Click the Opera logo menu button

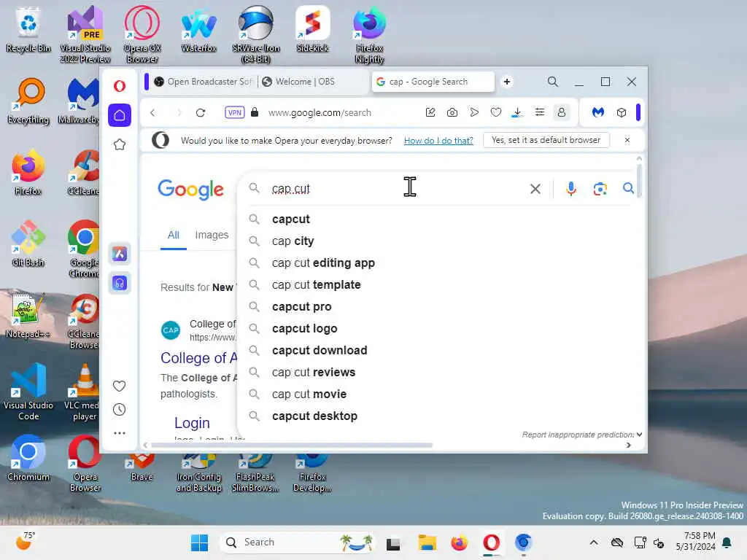tap(120, 86)
